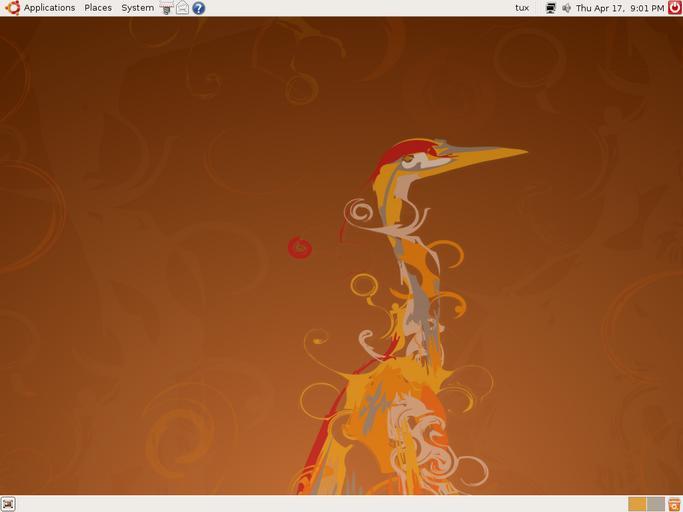Open the volume speaker control
This screenshot has width=683, height=512.
[x=566, y=8]
